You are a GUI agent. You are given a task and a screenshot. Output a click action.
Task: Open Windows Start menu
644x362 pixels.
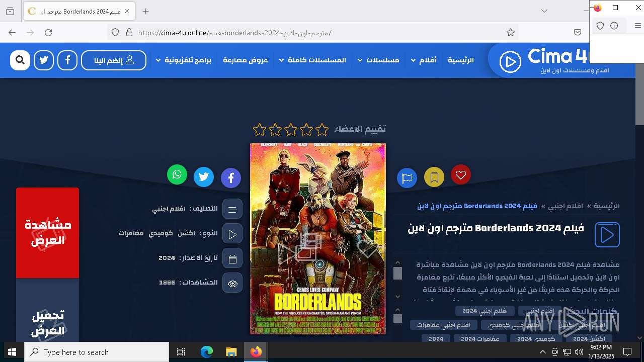[12, 352]
